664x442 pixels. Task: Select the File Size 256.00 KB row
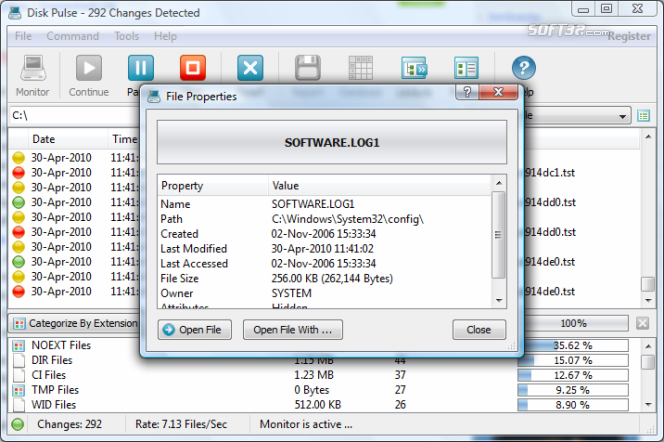coord(324,279)
